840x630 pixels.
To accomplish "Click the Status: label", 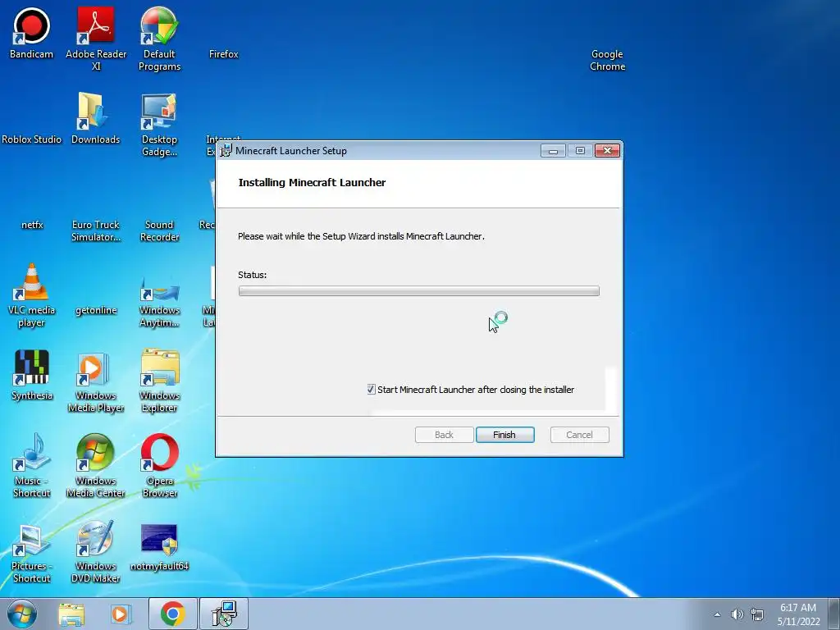I will tap(253, 275).
